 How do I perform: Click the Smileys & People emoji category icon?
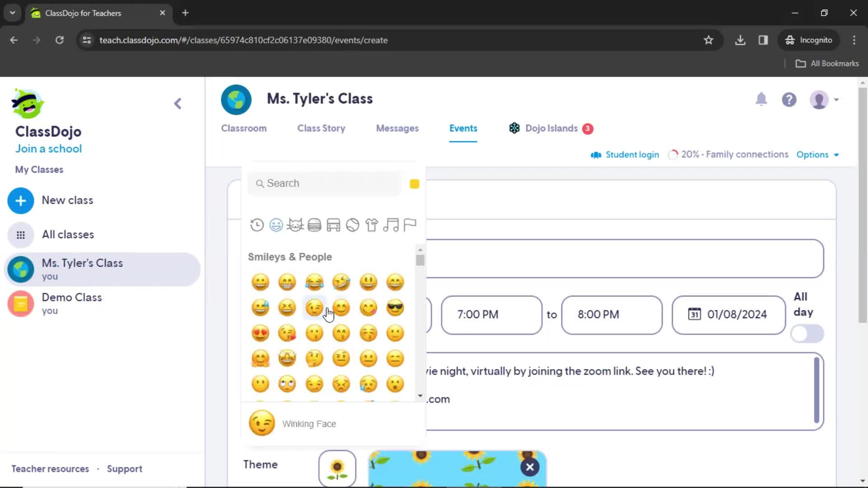[x=275, y=224]
